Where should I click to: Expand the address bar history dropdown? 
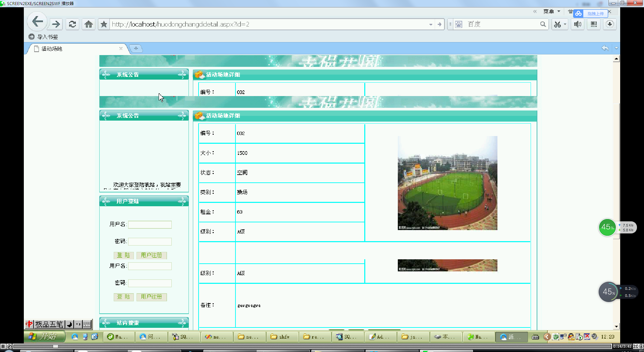(431, 24)
